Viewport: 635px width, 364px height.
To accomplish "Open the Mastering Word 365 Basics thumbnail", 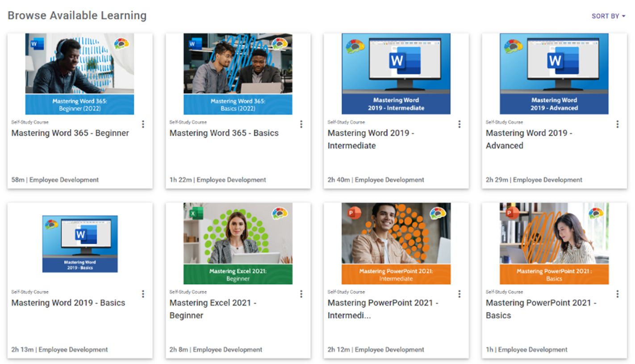I will [238, 74].
